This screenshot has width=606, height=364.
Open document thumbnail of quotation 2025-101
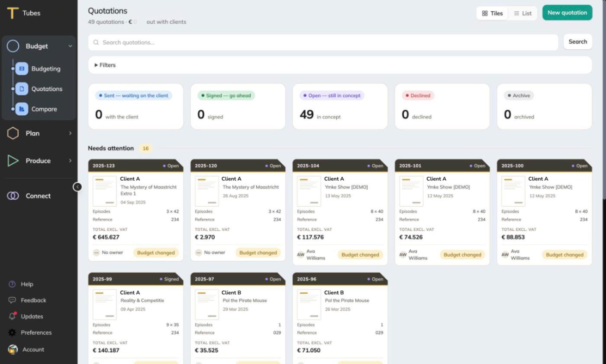point(411,191)
